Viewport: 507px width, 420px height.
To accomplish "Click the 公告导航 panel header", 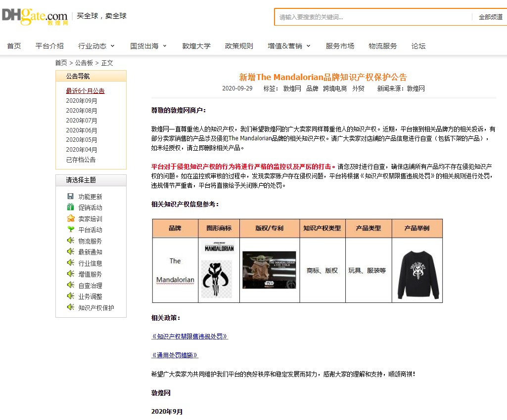I will (x=91, y=76).
